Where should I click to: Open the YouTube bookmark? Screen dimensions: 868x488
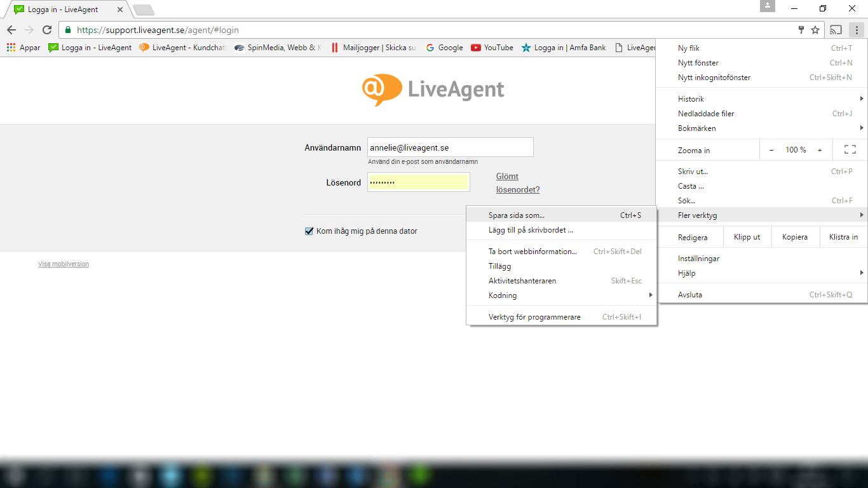pos(492,48)
